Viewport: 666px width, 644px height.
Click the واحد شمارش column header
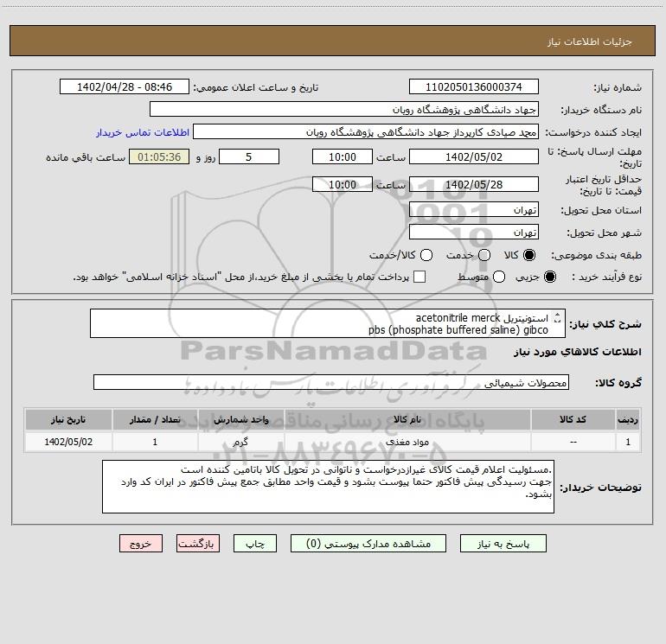pos(240,419)
